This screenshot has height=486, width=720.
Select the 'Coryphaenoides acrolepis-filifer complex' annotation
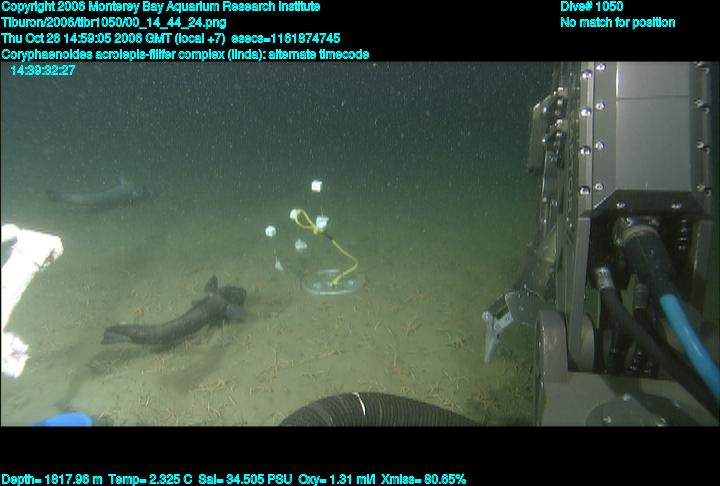(x=113, y=55)
